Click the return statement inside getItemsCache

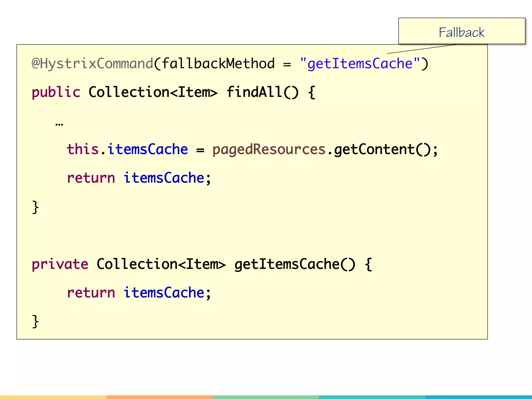click(x=139, y=293)
